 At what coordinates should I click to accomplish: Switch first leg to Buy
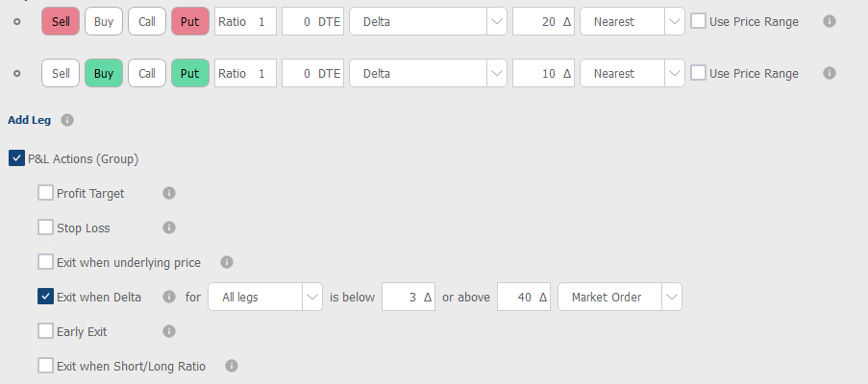click(x=104, y=21)
